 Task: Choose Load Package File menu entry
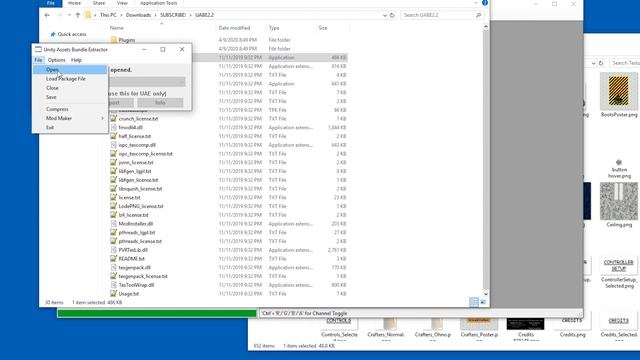(x=70, y=79)
